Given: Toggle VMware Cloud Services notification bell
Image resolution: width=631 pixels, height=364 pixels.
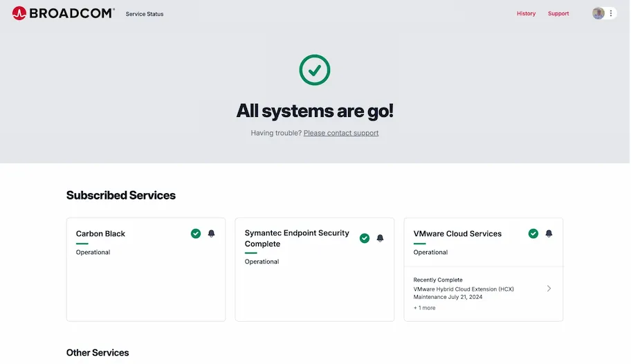Looking at the screenshot, I should pyautogui.click(x=549, y=233).
